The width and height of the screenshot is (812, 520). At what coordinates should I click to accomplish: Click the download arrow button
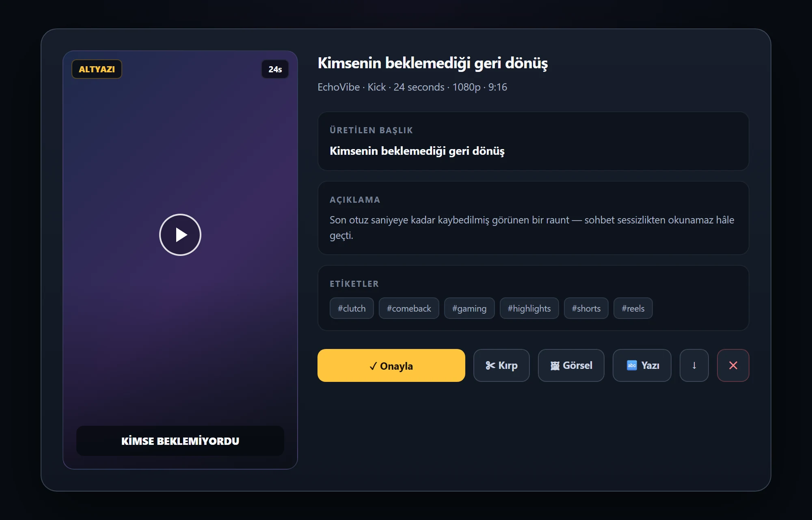pos(694,365)
